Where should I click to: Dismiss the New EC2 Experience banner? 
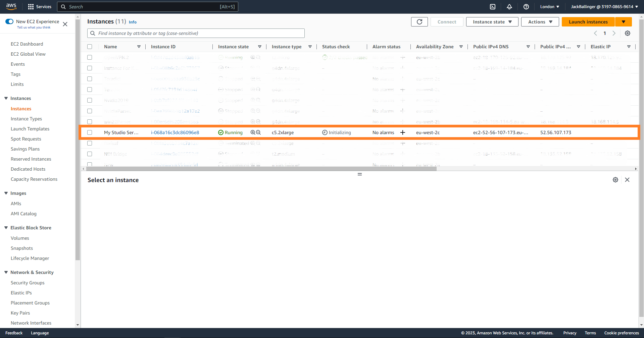pyautogui.click(x=65, y=24)
